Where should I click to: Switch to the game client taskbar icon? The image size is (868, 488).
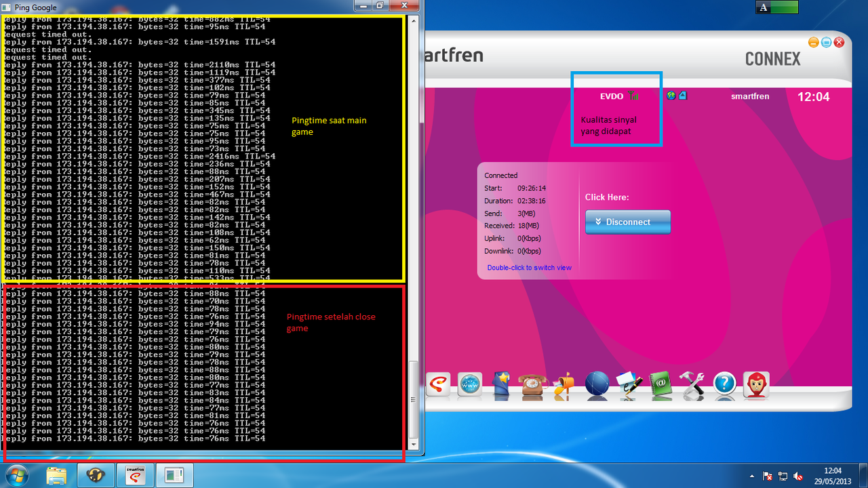pyautogui.click(x=96, y=475)
